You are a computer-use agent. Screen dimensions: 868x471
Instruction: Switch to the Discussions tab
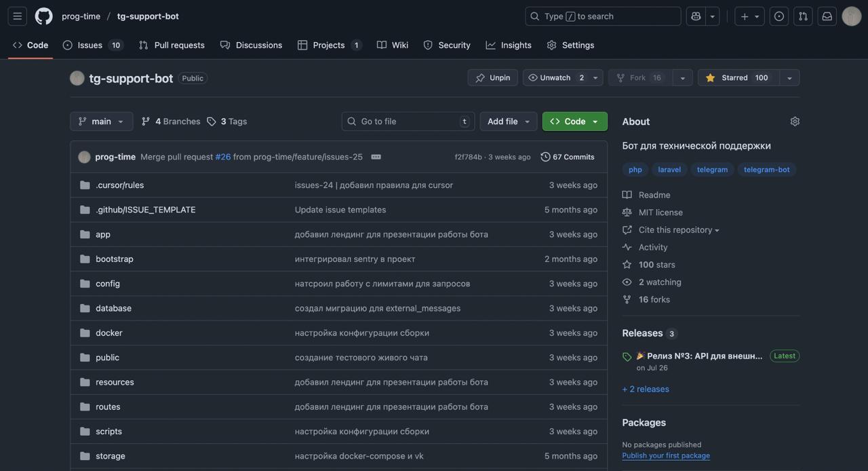pyautogui.click(x=251, y=45)
